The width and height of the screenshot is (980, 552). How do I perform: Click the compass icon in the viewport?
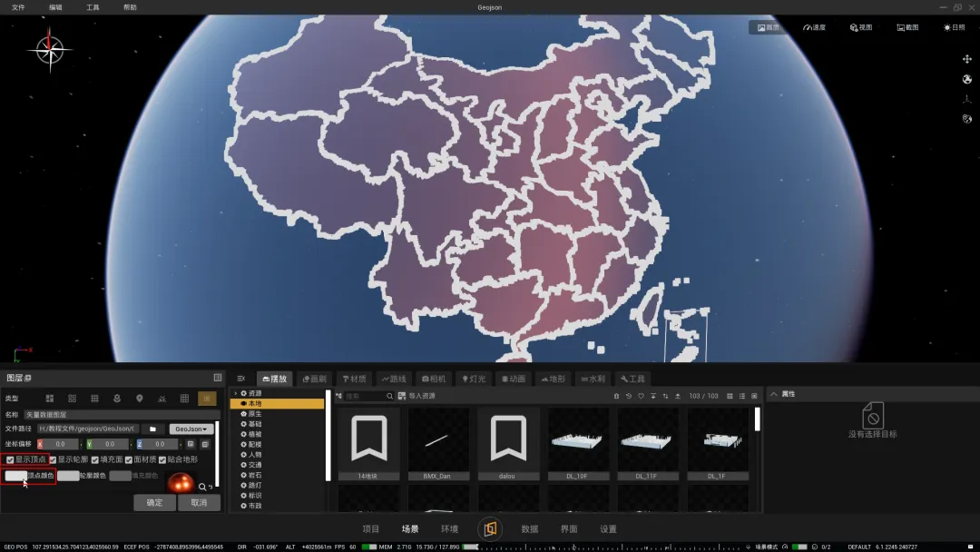click(49, 50)
